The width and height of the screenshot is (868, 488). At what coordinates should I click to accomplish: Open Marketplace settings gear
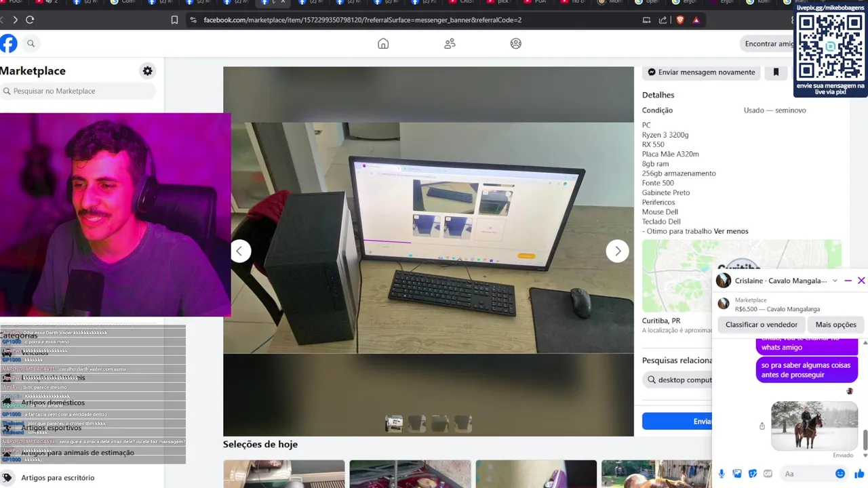[147, 70]
